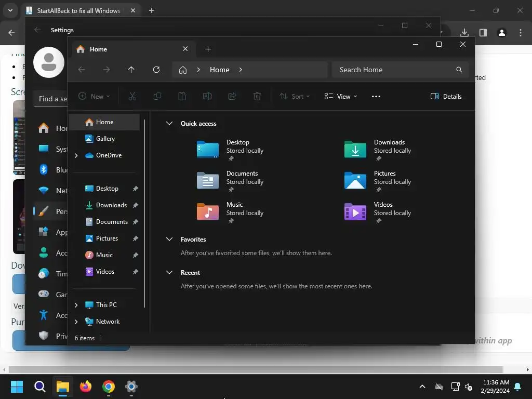Screen dimensions: 532x399
Task: Unpin Videos from the navigation pane
Action: tap(136, 272)
